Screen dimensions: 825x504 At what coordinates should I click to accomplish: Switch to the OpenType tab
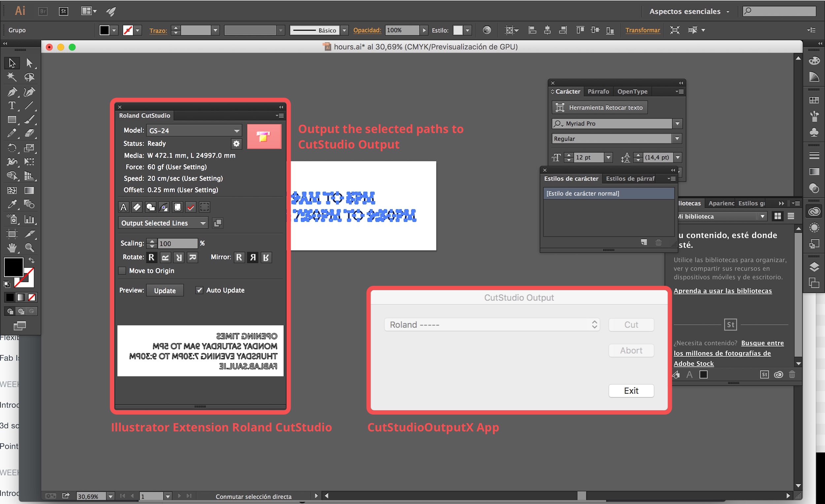point(633,91)
